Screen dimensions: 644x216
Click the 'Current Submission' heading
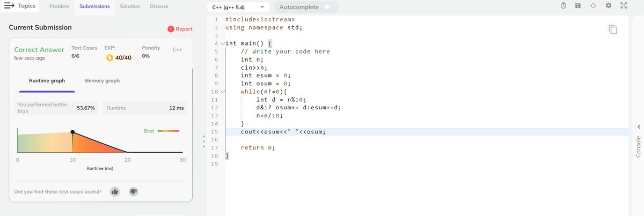click(40, 27)
